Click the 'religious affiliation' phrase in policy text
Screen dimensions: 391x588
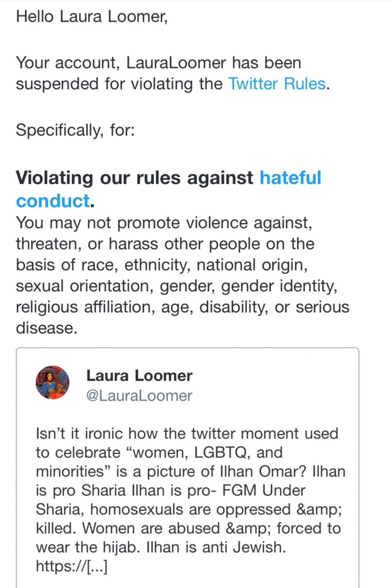[85, 308]
